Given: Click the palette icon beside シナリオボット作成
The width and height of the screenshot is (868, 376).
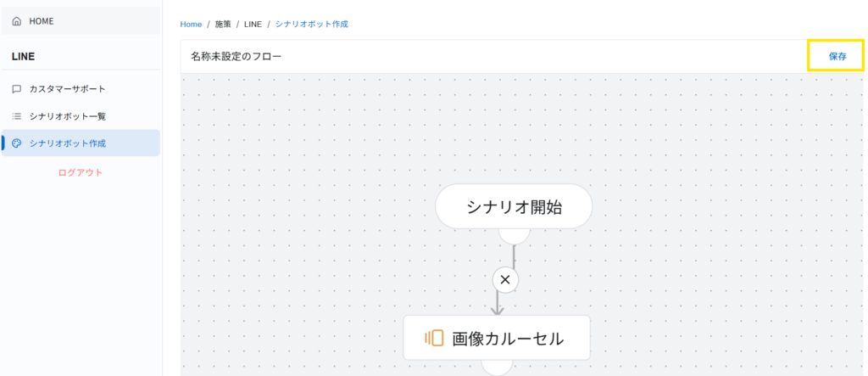Looking at the screenshot, I should point(17,143).
